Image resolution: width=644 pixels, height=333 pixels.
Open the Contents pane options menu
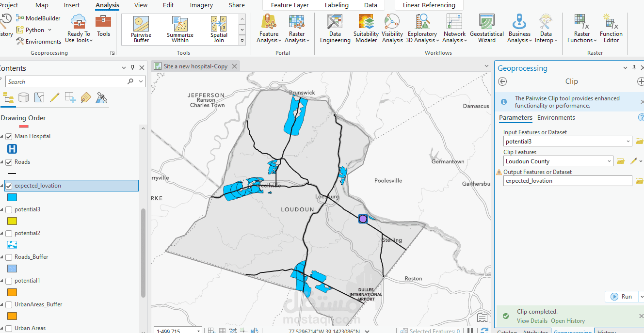pos(124,68)
